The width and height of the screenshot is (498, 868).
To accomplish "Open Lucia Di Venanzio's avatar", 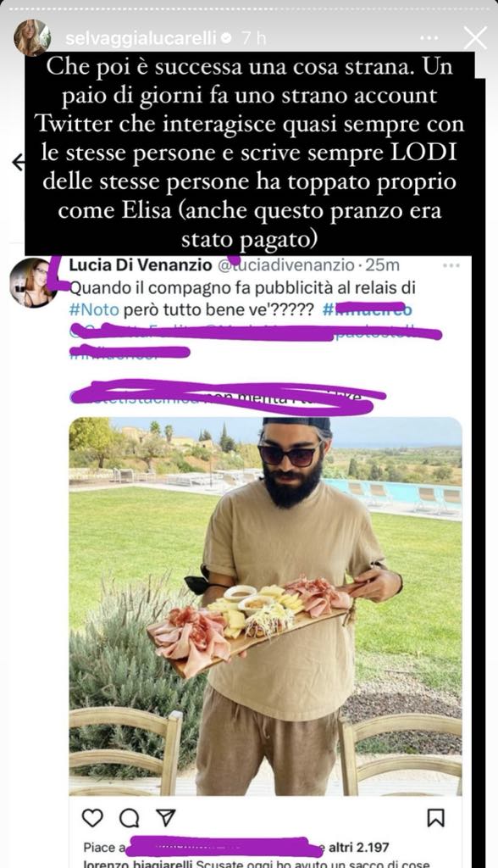I will 34,283.
